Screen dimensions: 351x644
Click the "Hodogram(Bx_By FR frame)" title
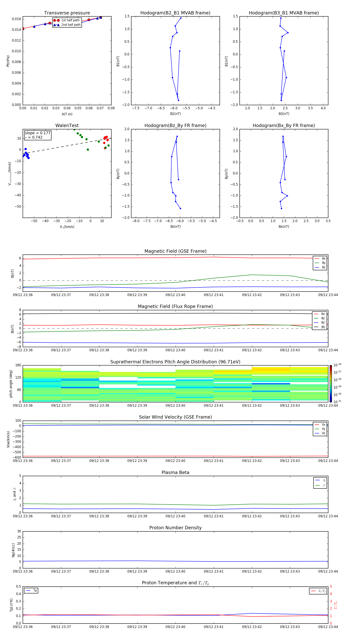284,125
